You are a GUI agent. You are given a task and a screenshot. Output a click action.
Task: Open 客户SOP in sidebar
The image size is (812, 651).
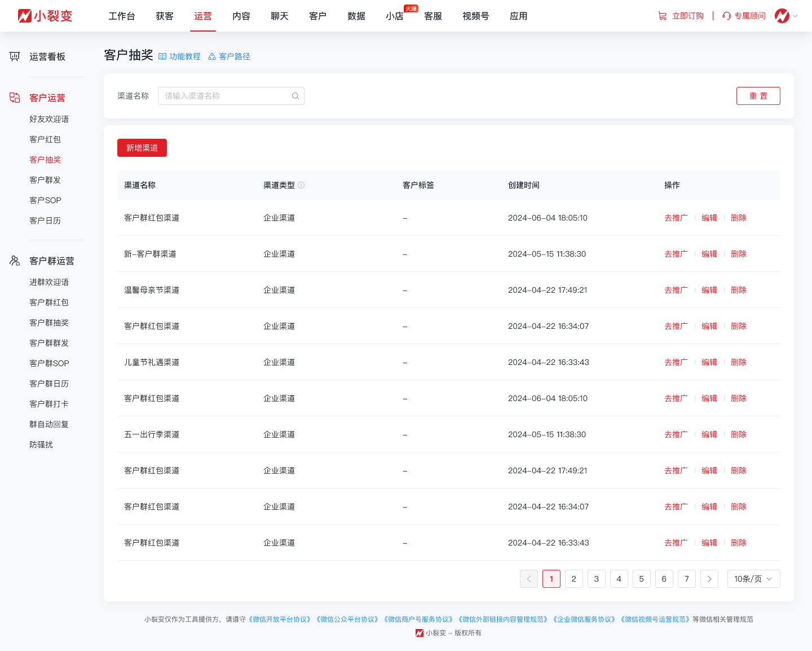pos(45,200)
